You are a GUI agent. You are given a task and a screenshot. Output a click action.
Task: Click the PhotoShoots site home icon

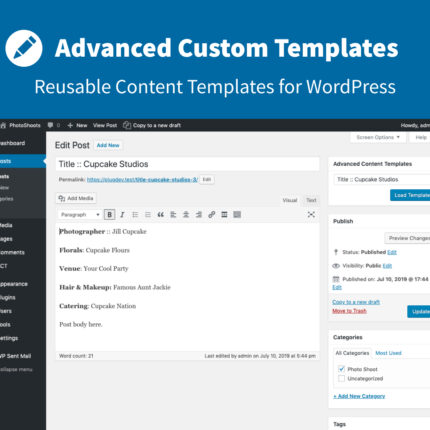click(3, 125)
